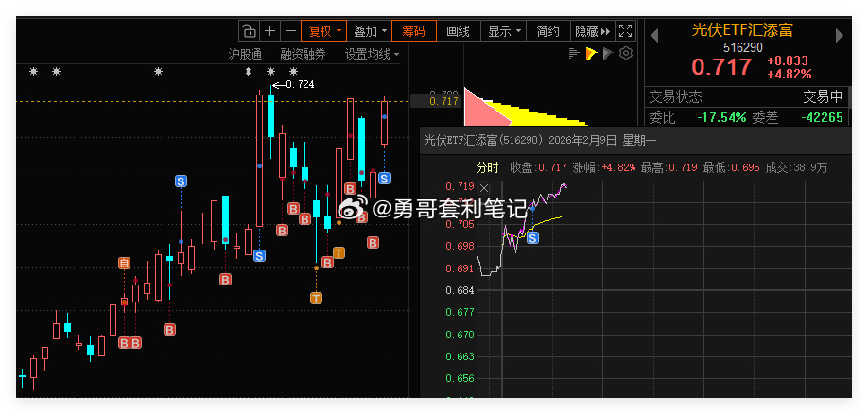Open chip distribution settings gear
The width and height of the screenshot is (868, 414).
626,54
